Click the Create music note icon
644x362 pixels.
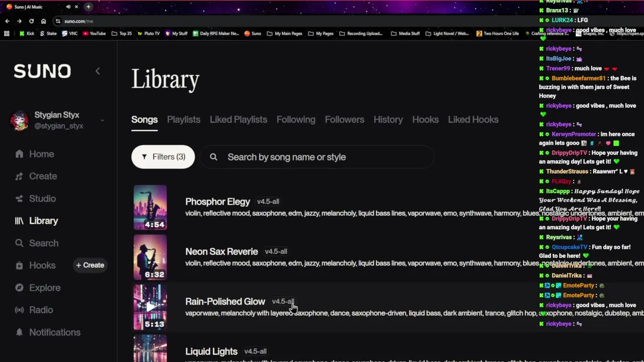coord(19,176)
